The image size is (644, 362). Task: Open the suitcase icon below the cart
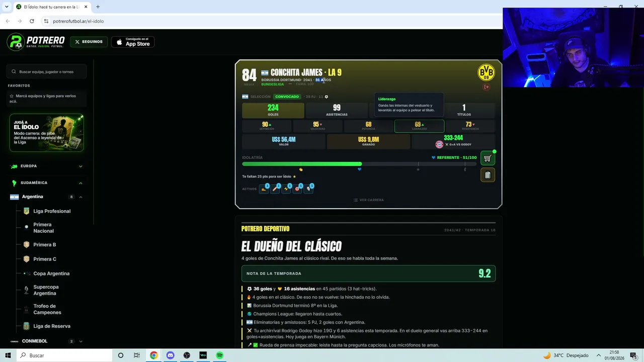488,175
